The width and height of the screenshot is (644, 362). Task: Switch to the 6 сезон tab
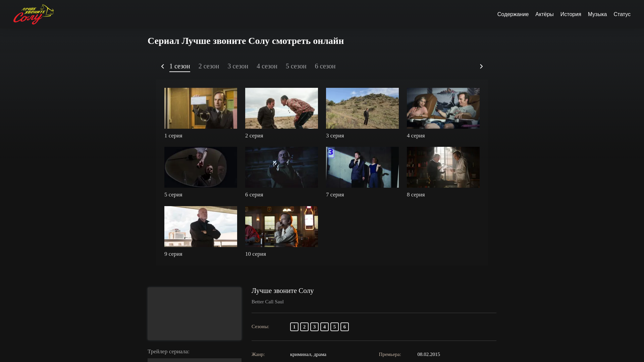[x=325, y=66]
